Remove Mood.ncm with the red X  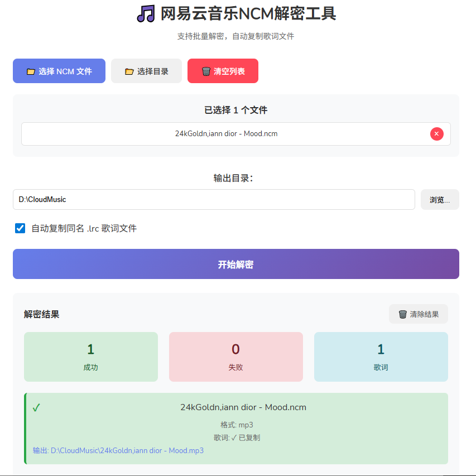(x=436, y=134)
